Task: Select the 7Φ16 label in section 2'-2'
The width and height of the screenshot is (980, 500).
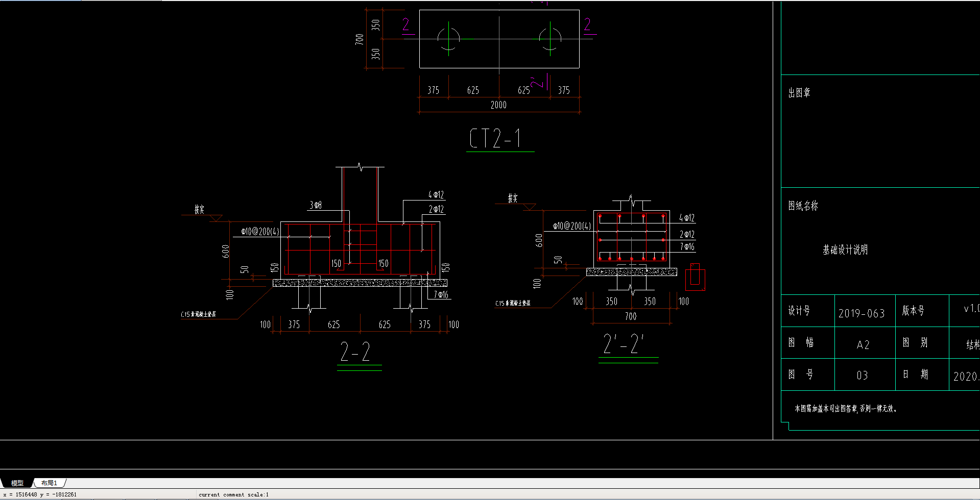Action: coord(687,246)
